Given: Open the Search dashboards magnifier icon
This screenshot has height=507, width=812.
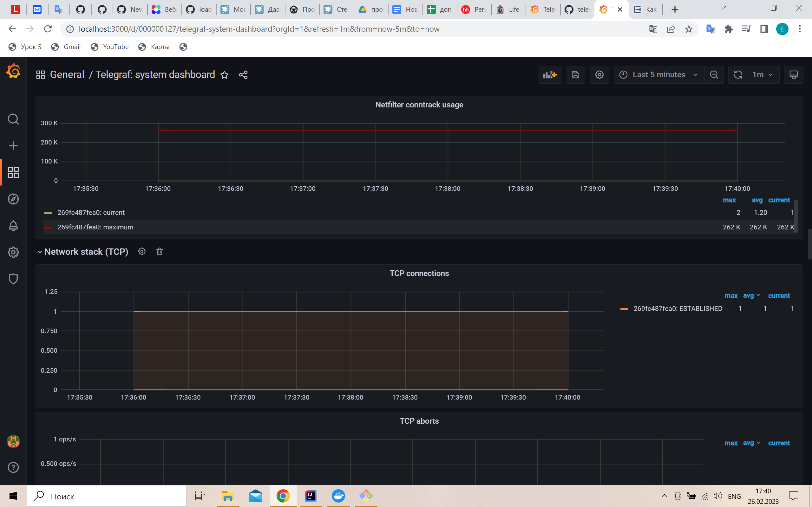Looking at the screenshot, I should coord(13,119).
